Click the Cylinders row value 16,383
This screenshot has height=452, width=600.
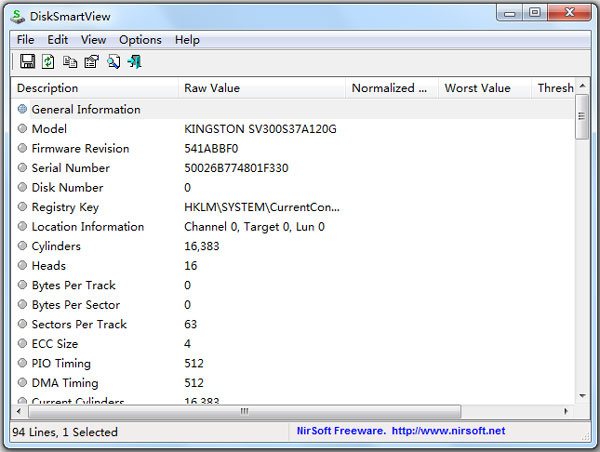[202, 246]
